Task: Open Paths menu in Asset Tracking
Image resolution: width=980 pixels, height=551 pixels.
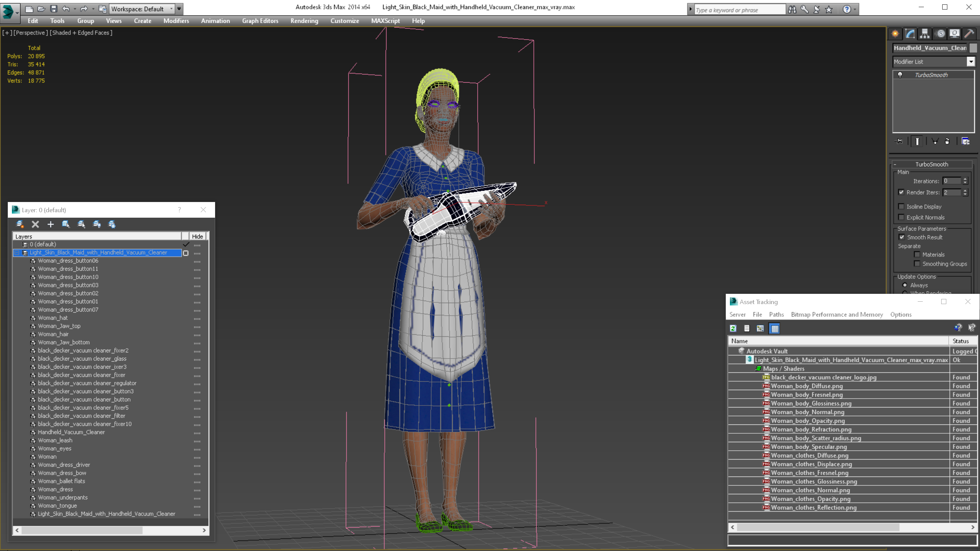Action: click(x=776, y=315)
